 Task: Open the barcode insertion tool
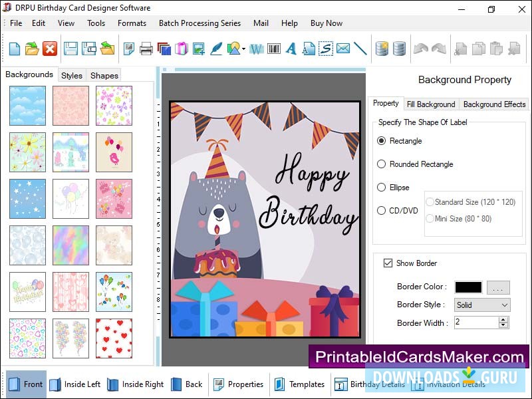273,48
